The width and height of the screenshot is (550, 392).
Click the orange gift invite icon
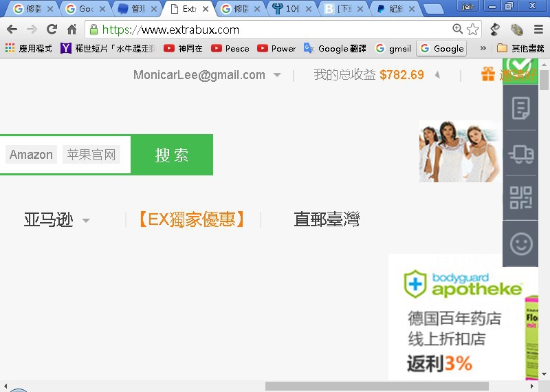488,74
